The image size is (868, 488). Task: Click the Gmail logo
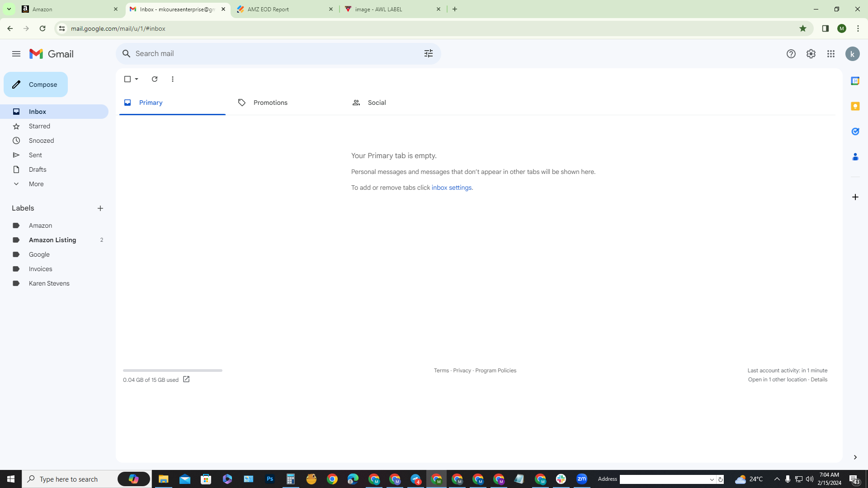pyautogui.click(x=52, y=54)
